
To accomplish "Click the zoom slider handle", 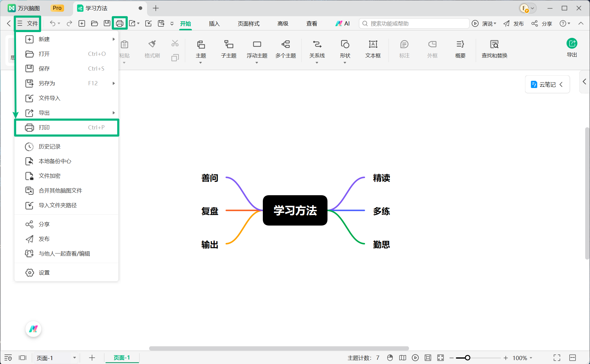I will (x=467, y=358).
